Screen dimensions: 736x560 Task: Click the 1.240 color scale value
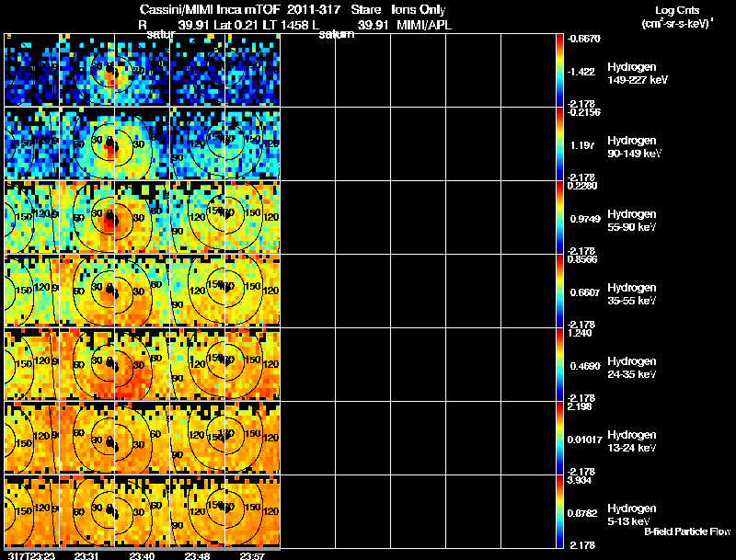580,333
